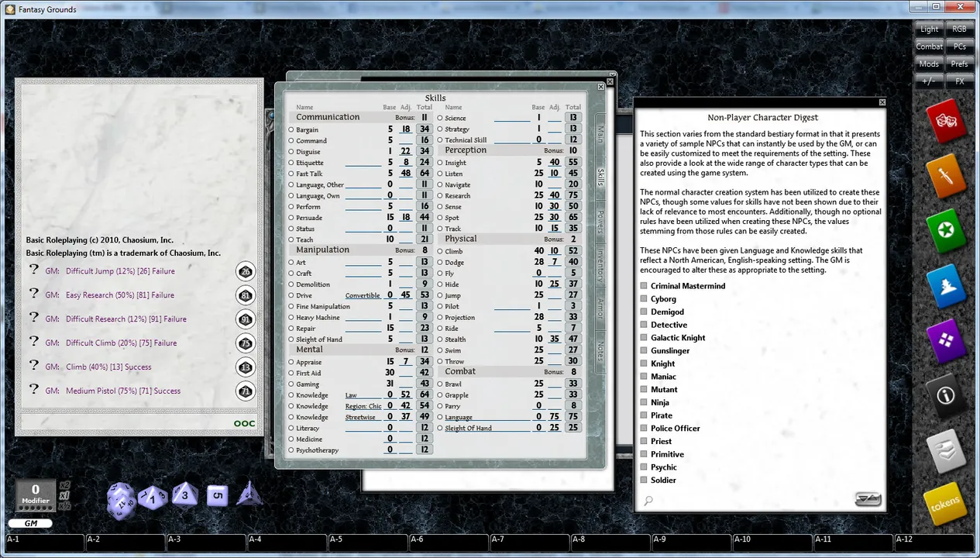The height and width of the screenshot is (558, 980).
Task: Switch to the Skills tab
Action: click(600, 177)
